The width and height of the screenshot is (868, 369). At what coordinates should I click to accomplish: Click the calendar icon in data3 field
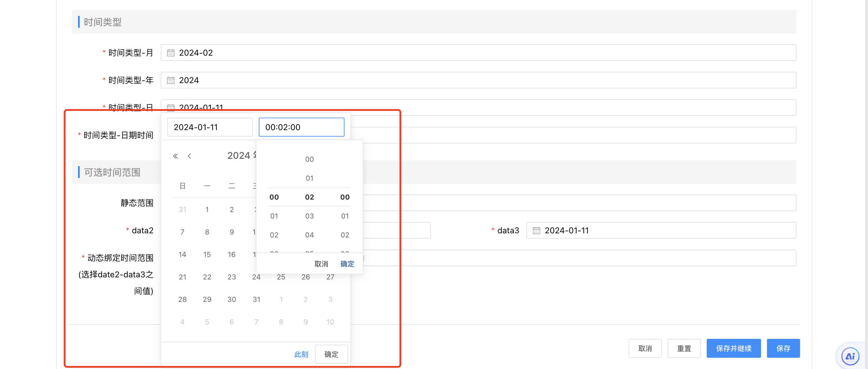coord(536,231)
